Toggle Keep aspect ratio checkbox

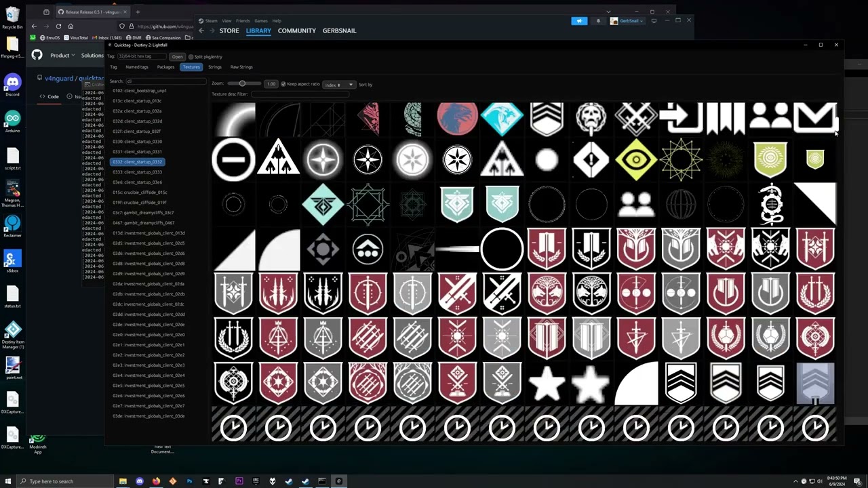coord(300,84)
